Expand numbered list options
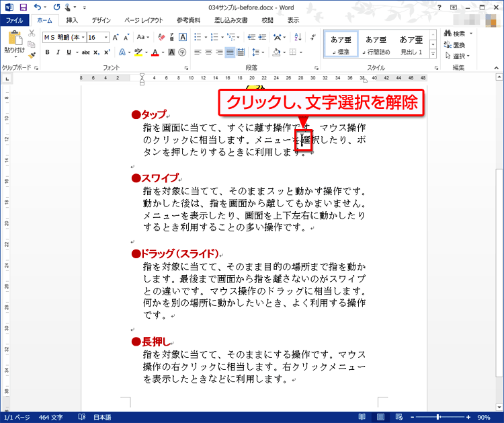This screenshot has width=504, height=423. 222,37
